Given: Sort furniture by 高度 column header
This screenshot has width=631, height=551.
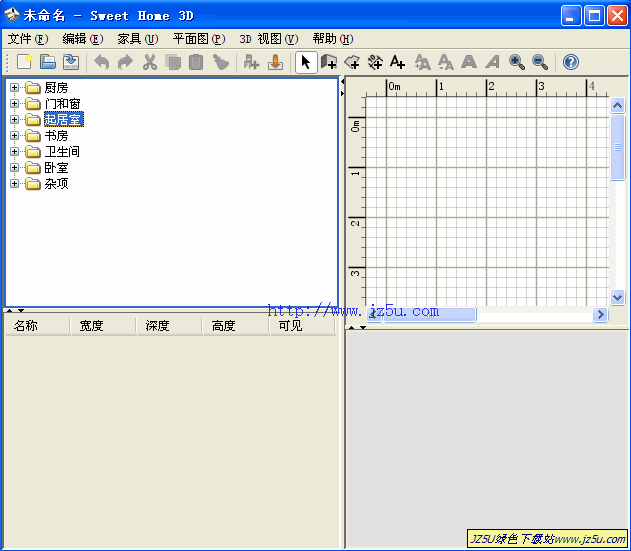Looking at the screenshot, I should [236, 326].
